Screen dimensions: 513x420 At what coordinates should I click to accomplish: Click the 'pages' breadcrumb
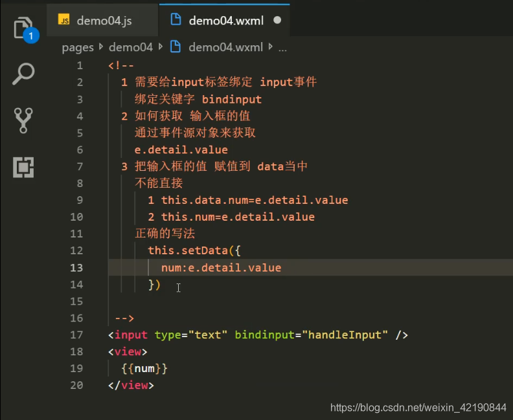click(x=78, y=47)
